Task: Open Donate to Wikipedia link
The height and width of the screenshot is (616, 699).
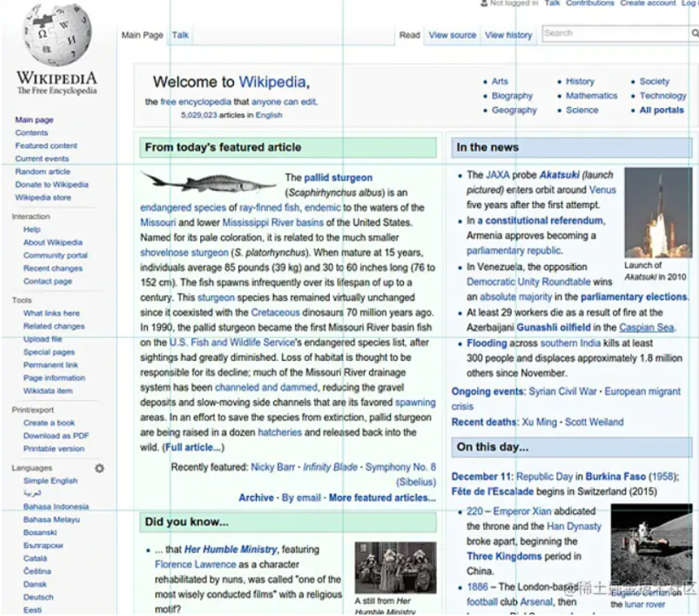Action: [52, 184]
